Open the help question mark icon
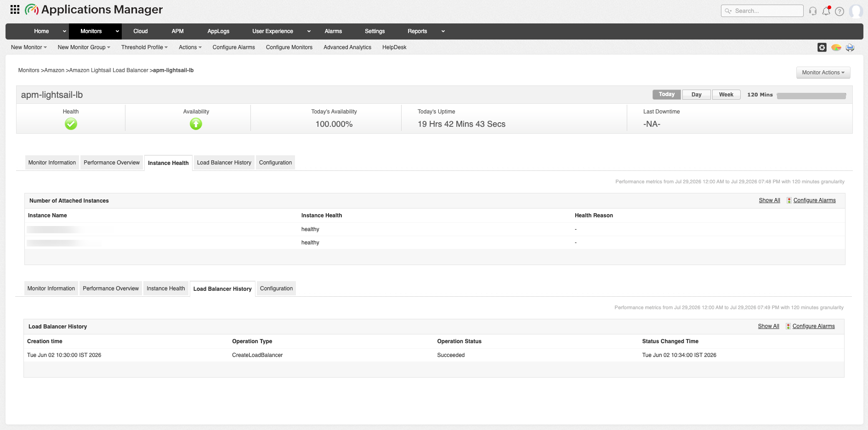Screen dimensions: 868x430 coord(840,11)
